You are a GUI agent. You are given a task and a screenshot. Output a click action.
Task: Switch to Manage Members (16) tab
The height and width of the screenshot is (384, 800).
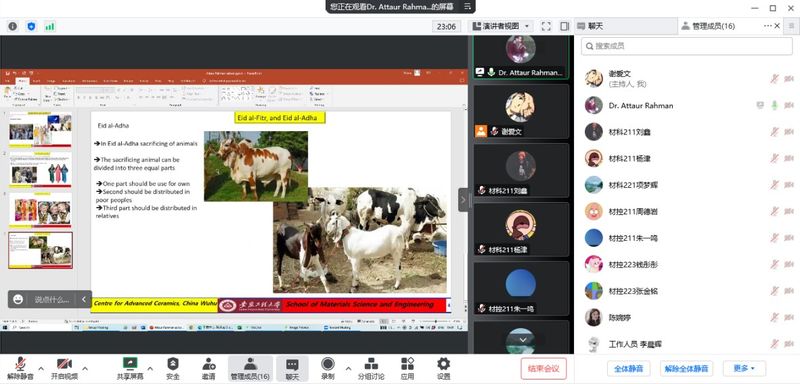pyautogui.click(x=719, y=26)
